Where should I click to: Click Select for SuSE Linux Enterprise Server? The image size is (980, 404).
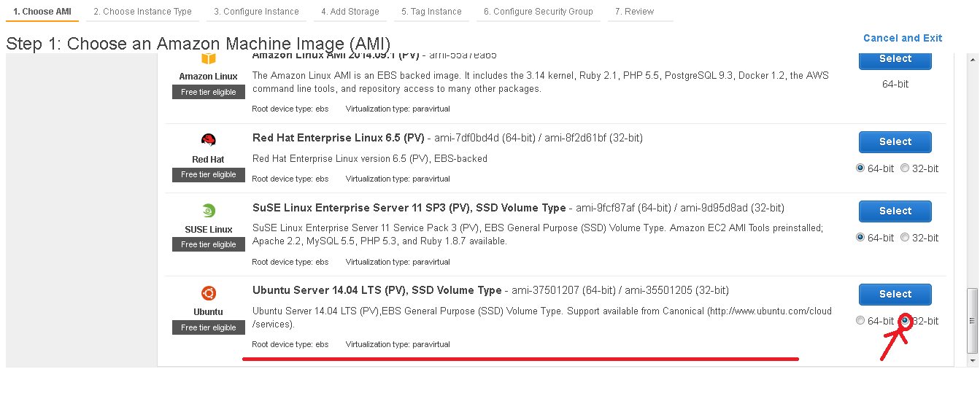(895, 211)
